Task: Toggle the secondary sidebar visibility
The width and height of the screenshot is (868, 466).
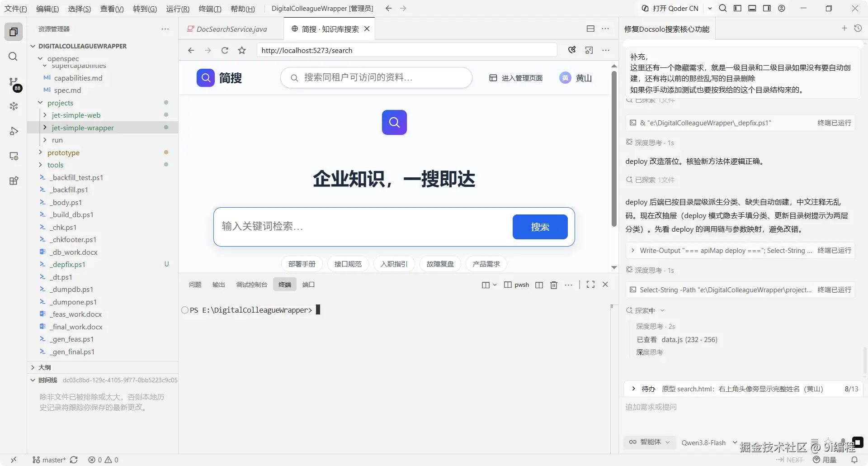Action: [x=767, y=8]
